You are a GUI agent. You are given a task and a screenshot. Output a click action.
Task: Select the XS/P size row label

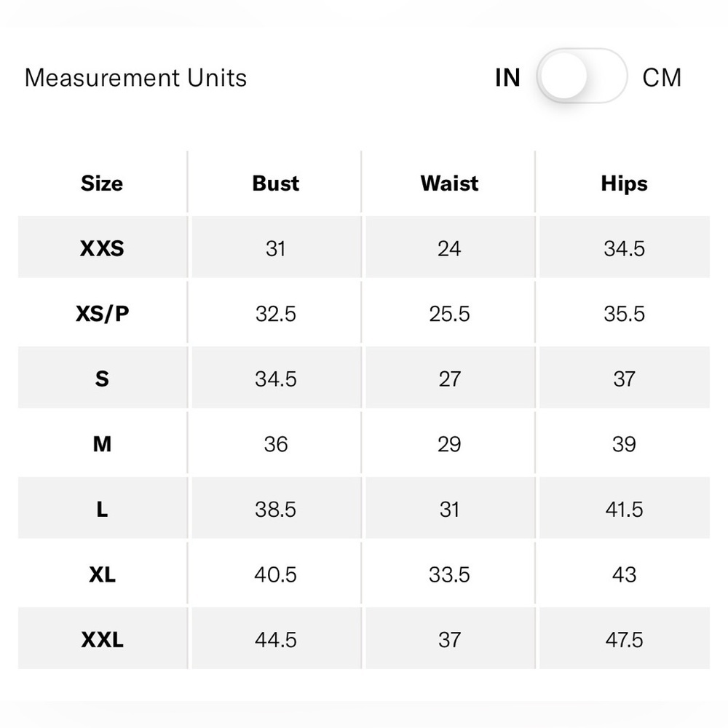(102, 314)
